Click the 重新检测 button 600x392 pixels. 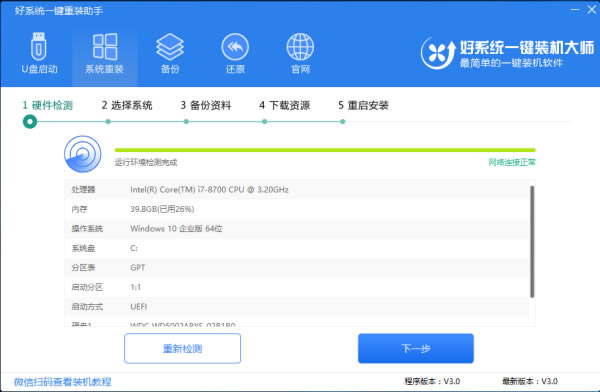click(x=183, y=348)
